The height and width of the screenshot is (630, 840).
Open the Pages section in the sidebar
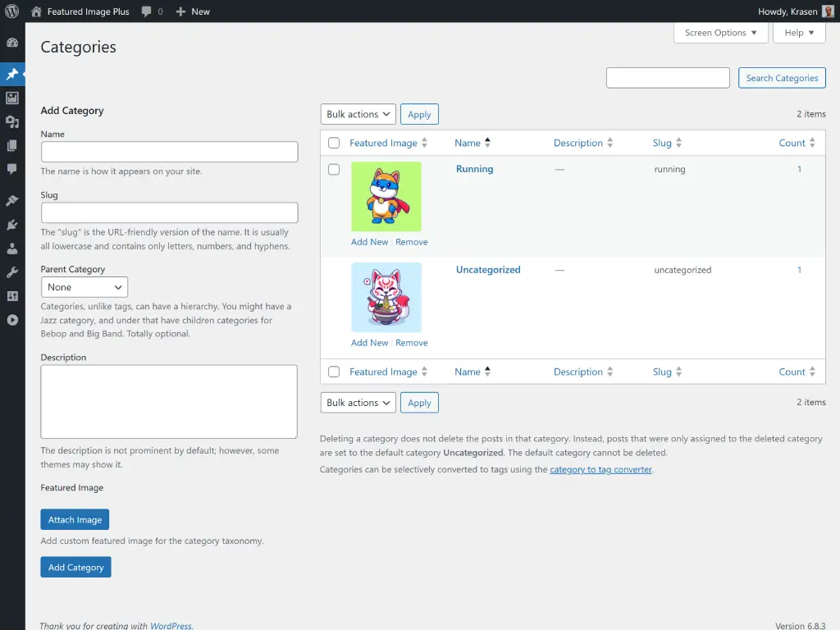[x=12, y=144]
